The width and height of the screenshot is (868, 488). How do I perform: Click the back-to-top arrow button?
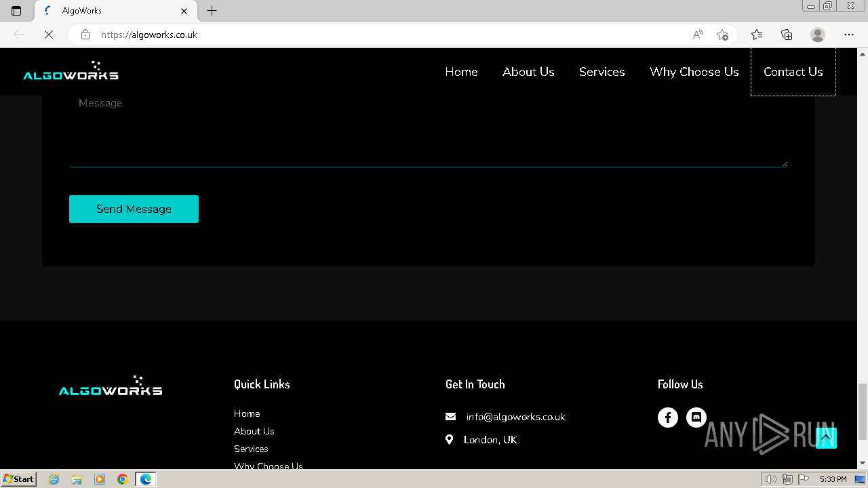point(826,438)
